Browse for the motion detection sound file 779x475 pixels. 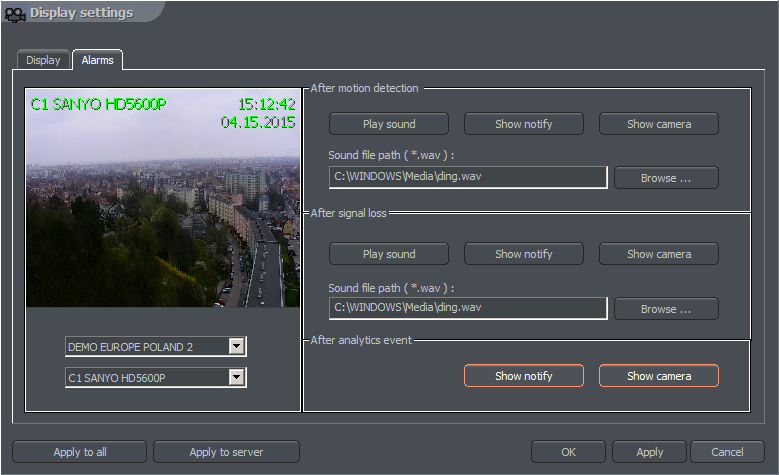(665, 178)
